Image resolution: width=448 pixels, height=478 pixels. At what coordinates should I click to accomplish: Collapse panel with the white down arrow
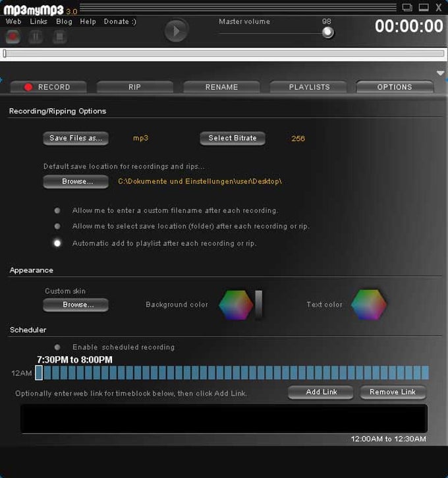point(440,73)
